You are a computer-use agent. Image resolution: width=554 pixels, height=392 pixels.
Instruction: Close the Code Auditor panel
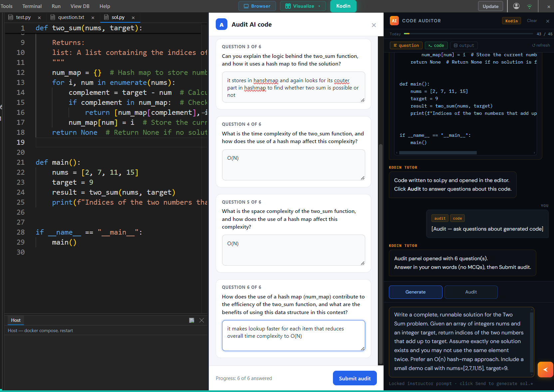[x=548, y=21]
